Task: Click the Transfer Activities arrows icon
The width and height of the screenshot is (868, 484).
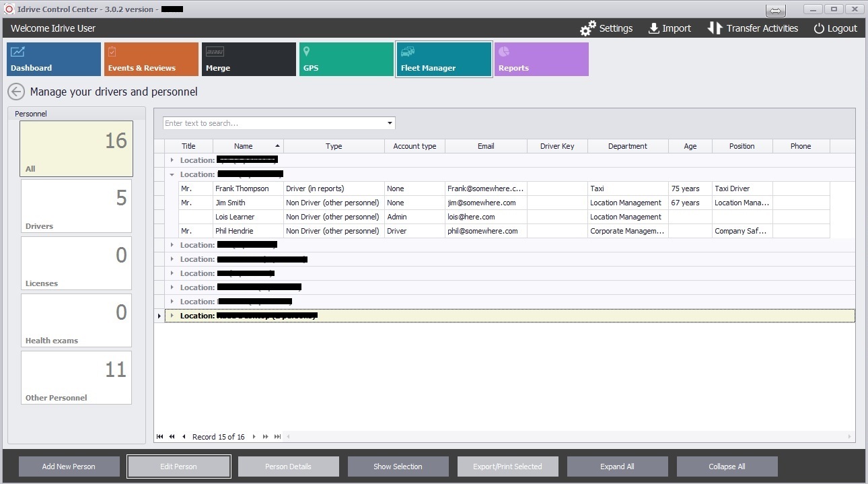Action: pyautogui.click(x=715, y=28)
